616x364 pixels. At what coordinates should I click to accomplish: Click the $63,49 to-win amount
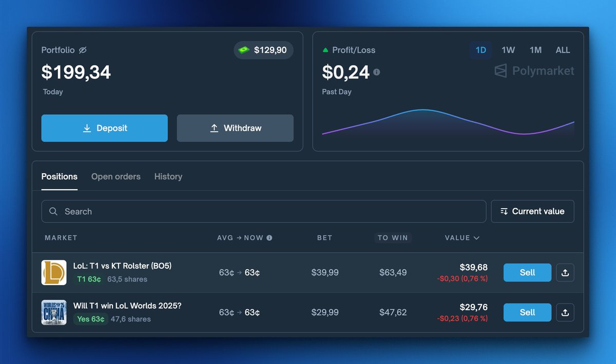pos(393,273)
